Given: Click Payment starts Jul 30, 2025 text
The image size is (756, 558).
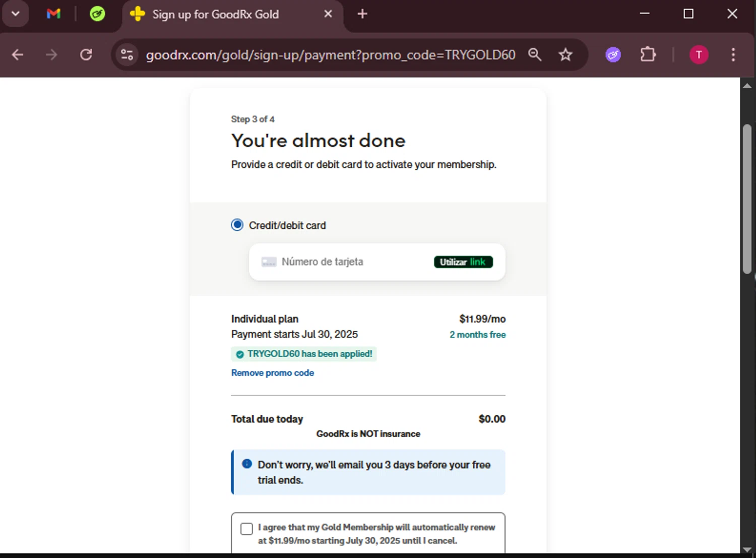Looking at the screenshot, I should pos(294,334).
